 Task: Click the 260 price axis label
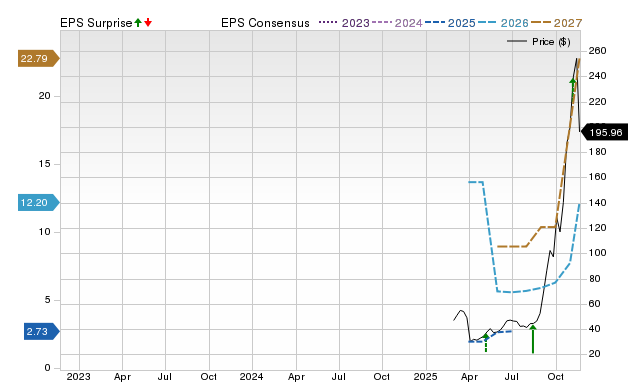[x=597, y=51]
